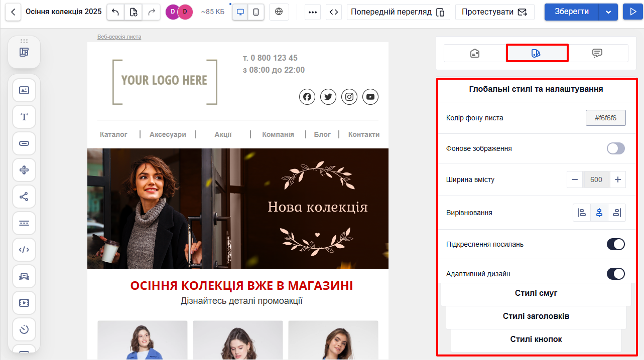Screen dimensions: 644x360
Task: Click the Каталог menu item
Action: click(x=113, y=134)
